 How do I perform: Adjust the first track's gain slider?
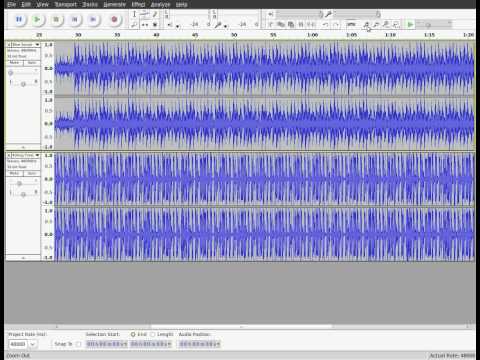(23, 72)
